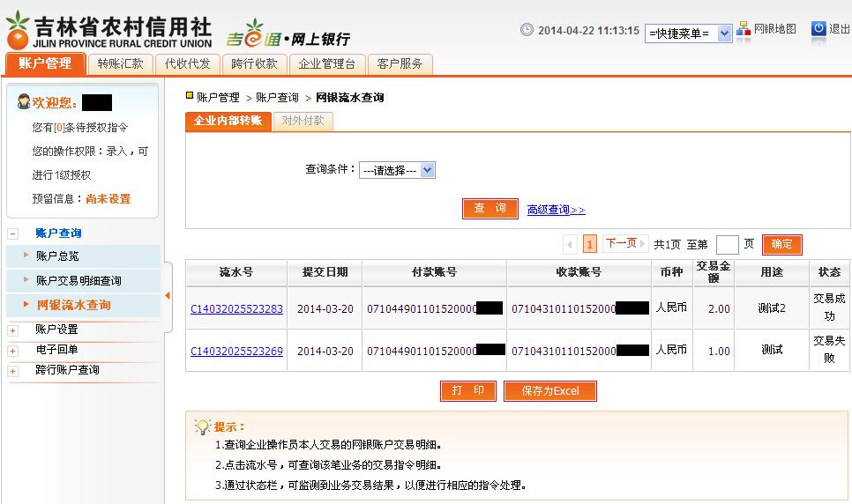Expand the 跨行账户查询 tree section
This screenshot has width=852, height=504.
pyautogui.click(x=13, y=372)
